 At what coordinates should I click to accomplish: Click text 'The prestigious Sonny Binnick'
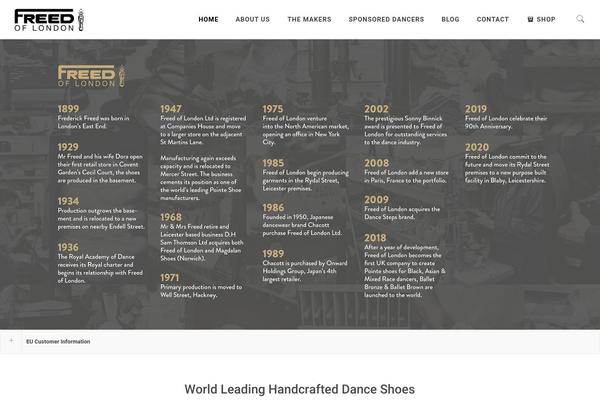coord(403,118)
